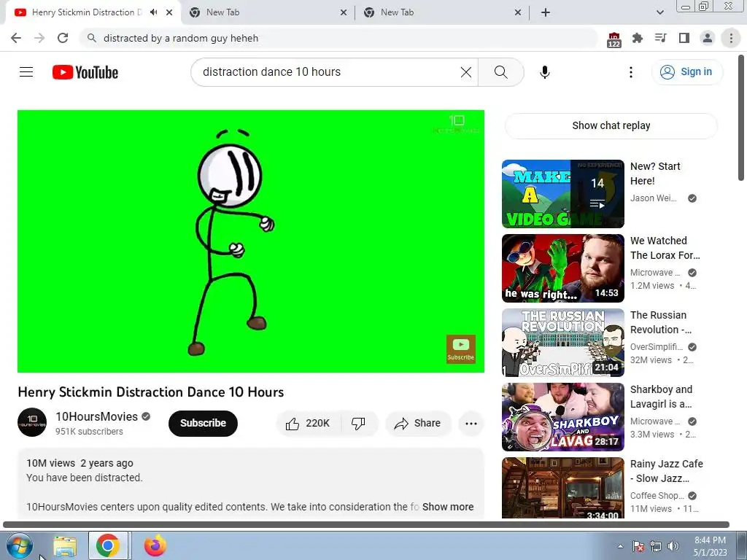Open the Action Center flag icon in tray
The image size is (747, 560).
[x=638, y=546]
